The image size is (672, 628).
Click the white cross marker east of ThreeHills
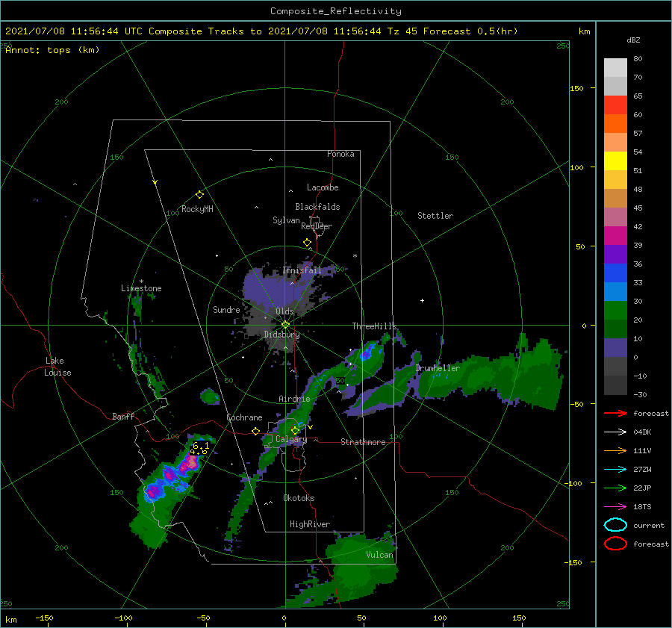[x=422, y=300]
